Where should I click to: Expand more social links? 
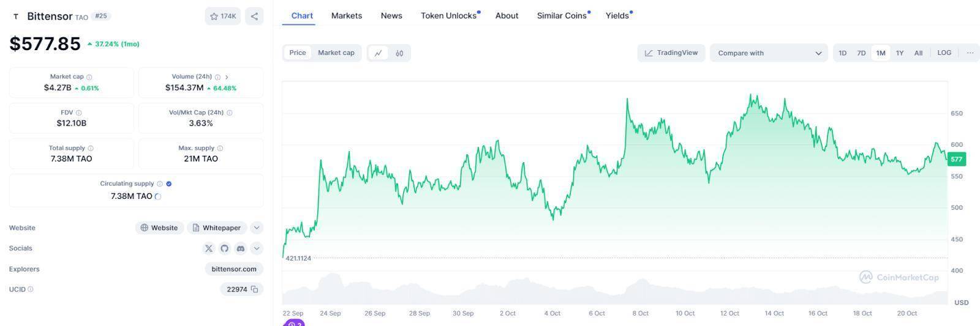tap(257, 248)
